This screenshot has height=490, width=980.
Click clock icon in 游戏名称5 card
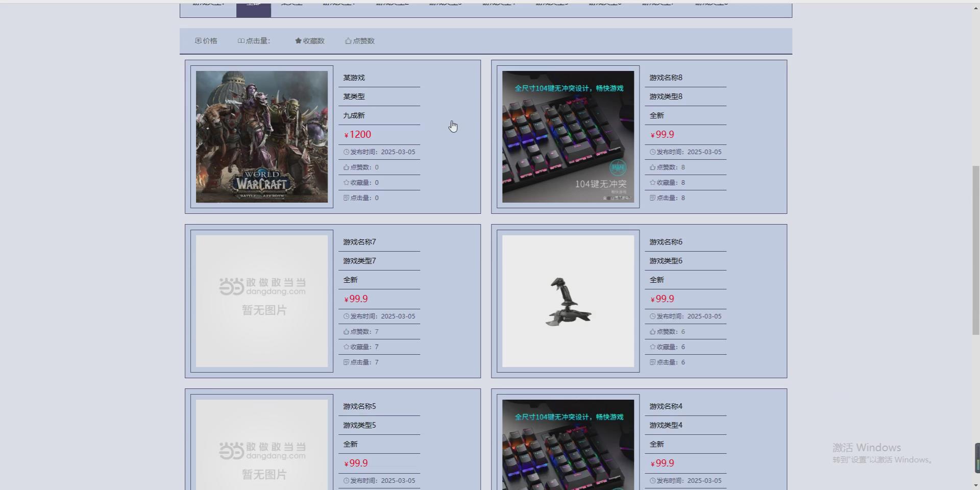pyautogui.click(x=346, y=481)
